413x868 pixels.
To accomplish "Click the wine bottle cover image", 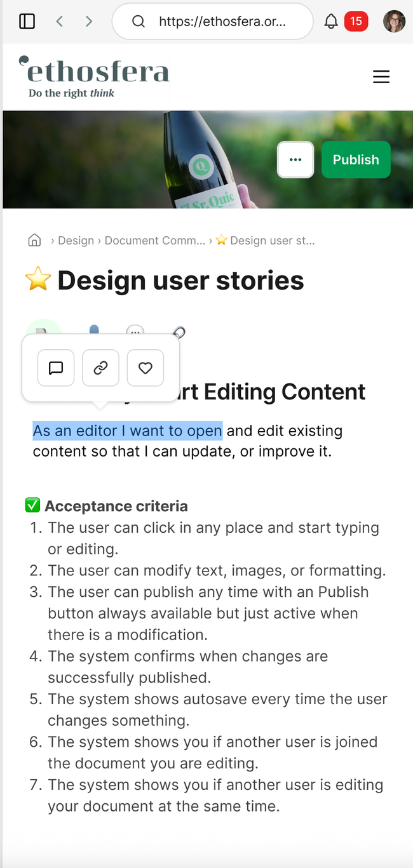I will (208, 159).
